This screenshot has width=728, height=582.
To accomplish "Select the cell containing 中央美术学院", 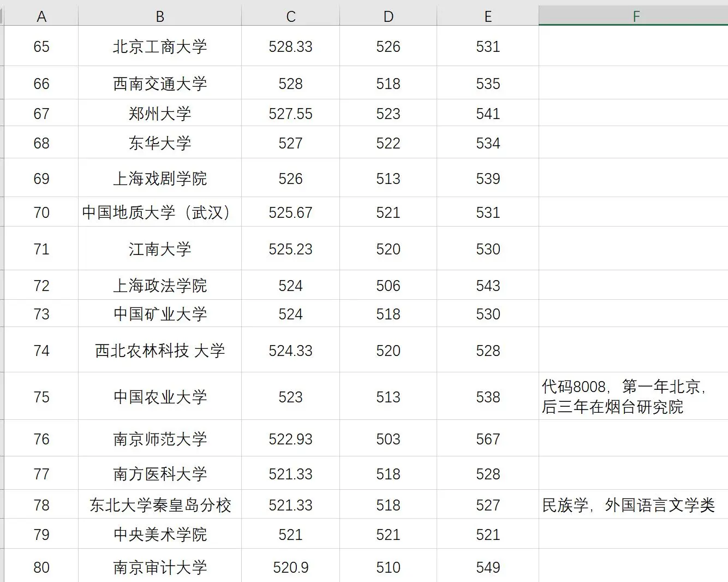I will coord(159,535).
